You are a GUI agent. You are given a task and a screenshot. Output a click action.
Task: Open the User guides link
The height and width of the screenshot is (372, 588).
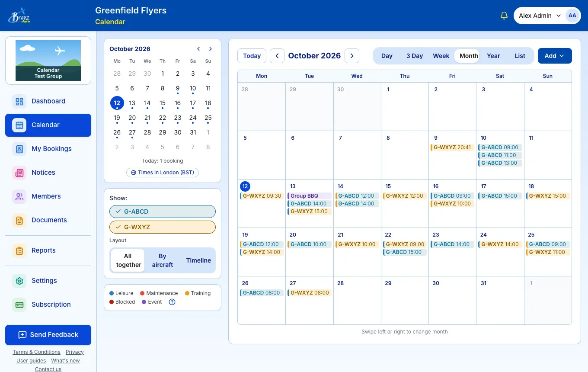tap(31, 361)
